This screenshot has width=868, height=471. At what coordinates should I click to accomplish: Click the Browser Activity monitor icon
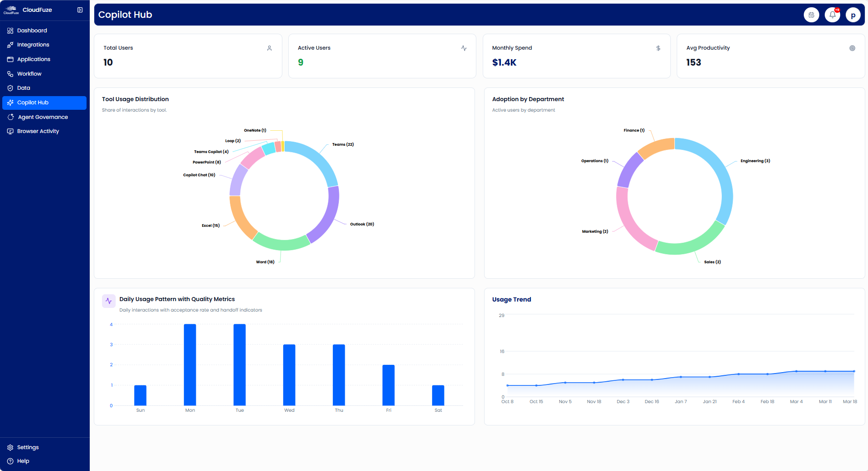10,131
